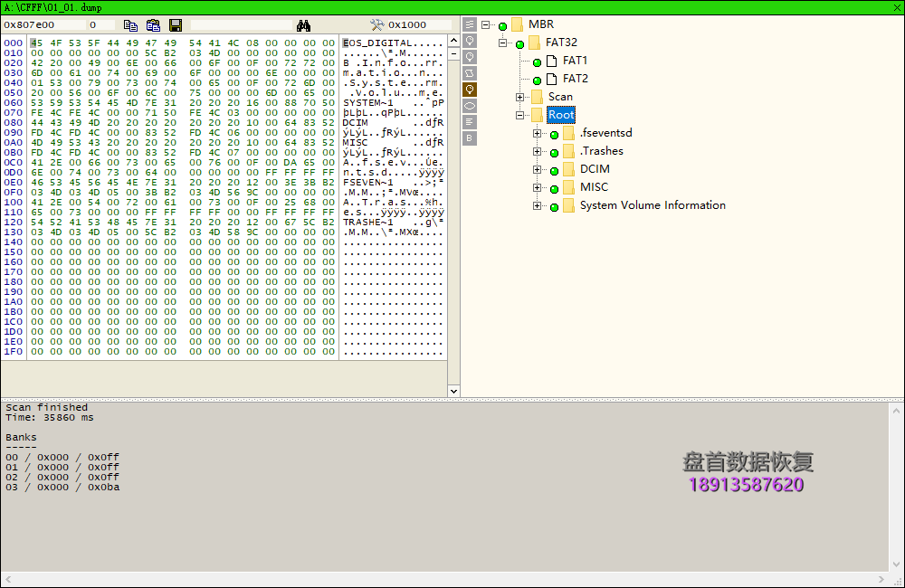The image size is (905, 588).
Task: Toggle the green indicator next to .Trashes
Action: (553, 151)
